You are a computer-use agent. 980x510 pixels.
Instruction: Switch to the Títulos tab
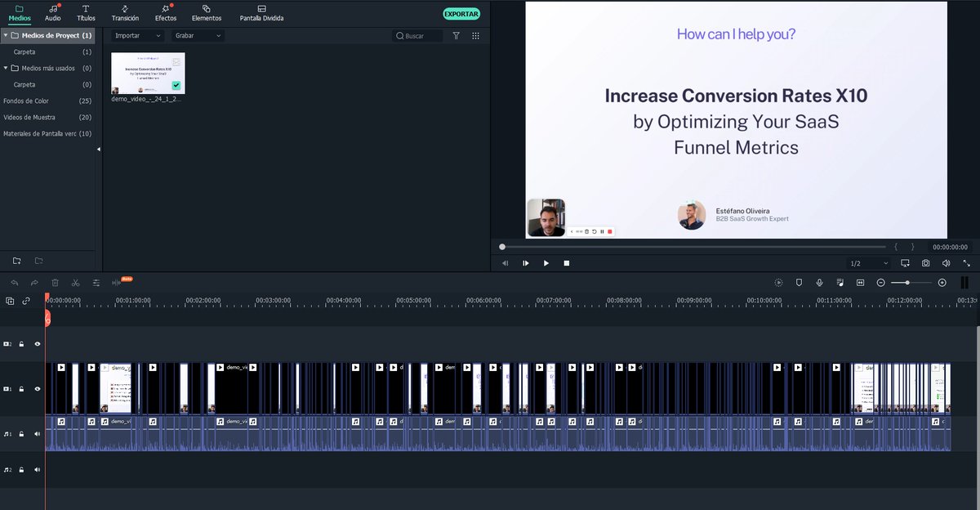tap(86, 13)
